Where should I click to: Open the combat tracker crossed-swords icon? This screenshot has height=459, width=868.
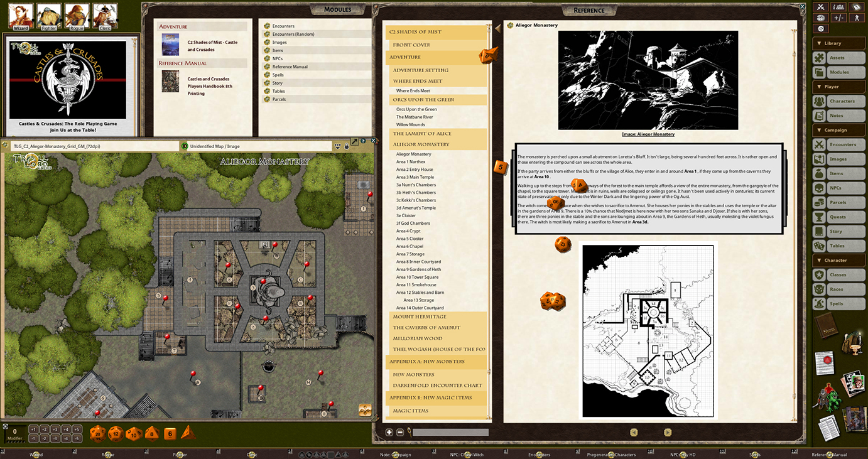[820, 7]
